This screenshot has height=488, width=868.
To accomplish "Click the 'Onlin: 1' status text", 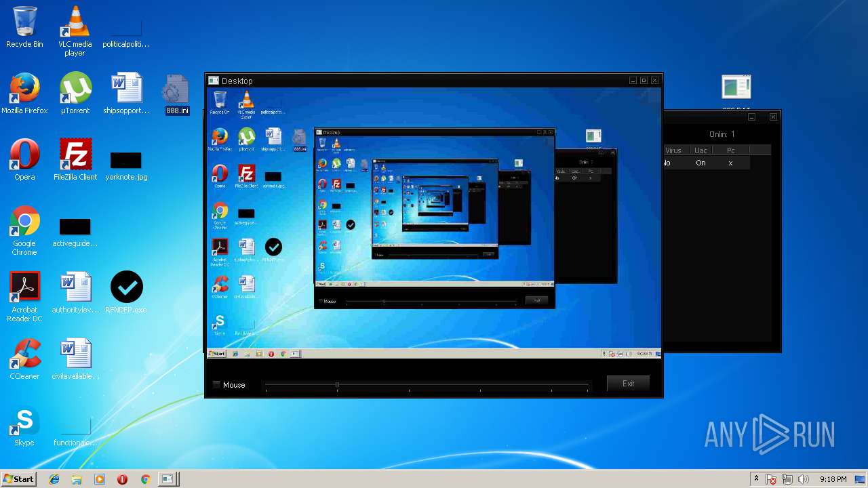I will click(722, 134).
